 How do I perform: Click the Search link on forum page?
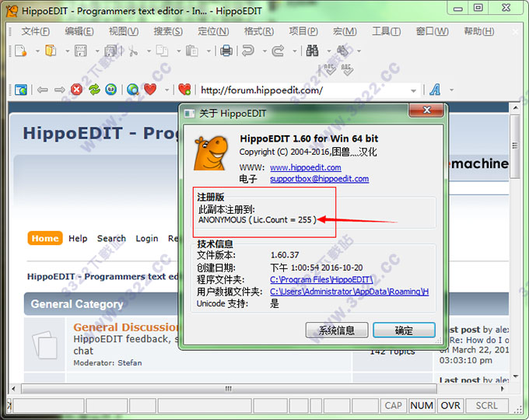pos(111,239)
